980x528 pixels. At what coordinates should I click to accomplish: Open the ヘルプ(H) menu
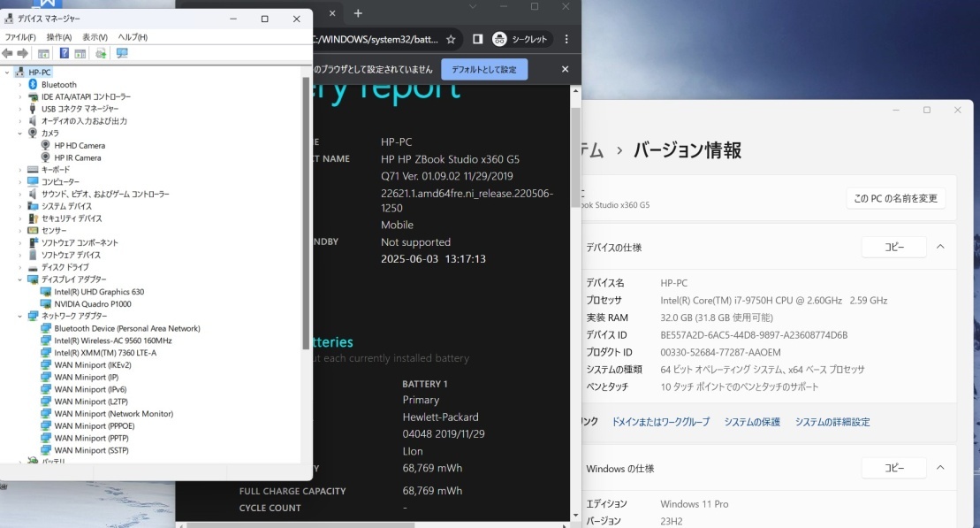[133, 37]
